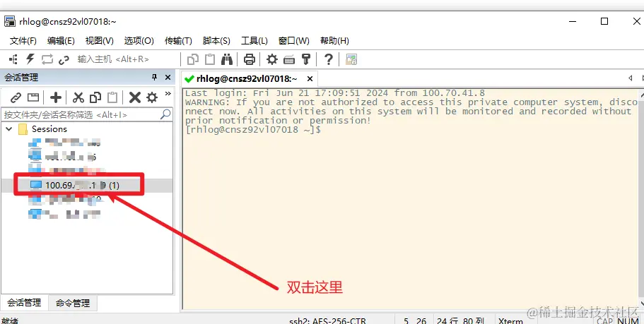
Task: Click the Reconnect arrows icon
Action: coord(47,59)
